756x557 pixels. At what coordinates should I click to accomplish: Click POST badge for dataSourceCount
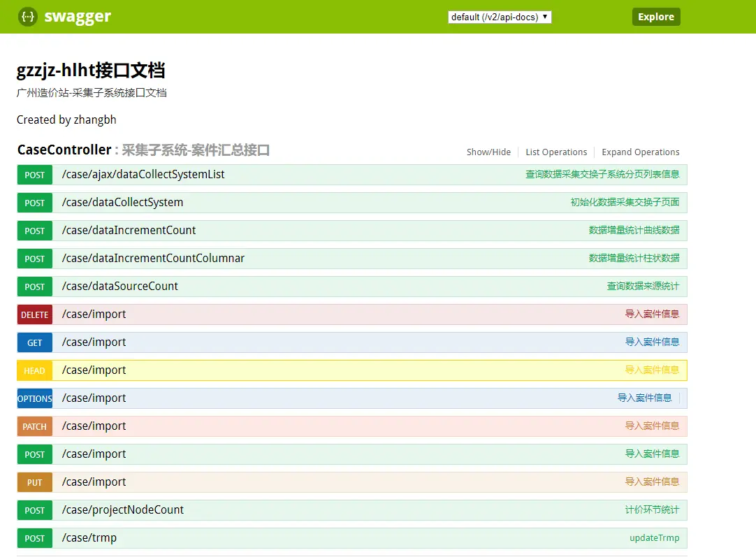[35, 287]
